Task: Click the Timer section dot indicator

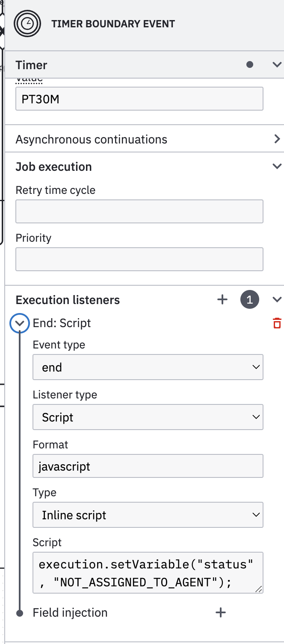Action: (250, 65)
